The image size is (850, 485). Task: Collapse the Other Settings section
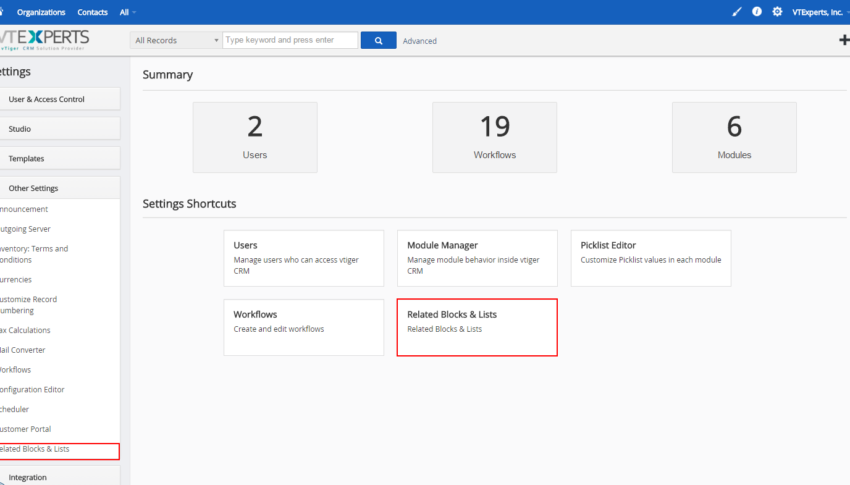click(x=60, y=188)
